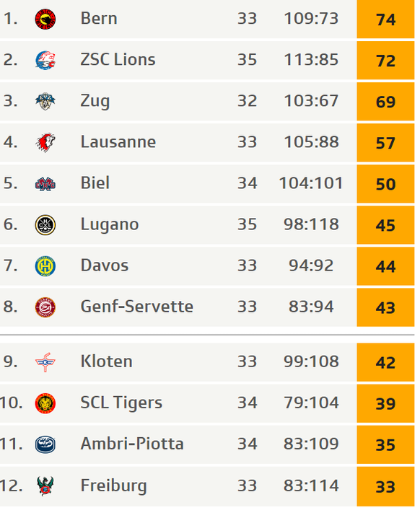Click the Bern team logo

coord(45,19)
